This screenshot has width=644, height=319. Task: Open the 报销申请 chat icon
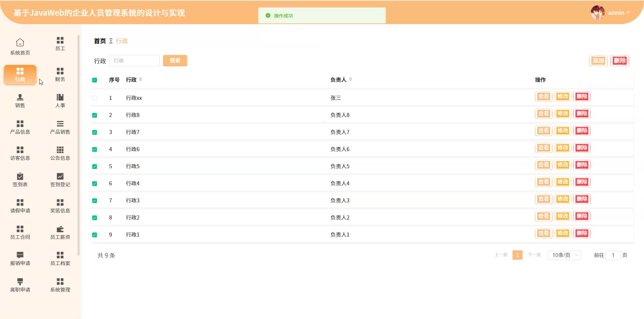pos(20,255)
